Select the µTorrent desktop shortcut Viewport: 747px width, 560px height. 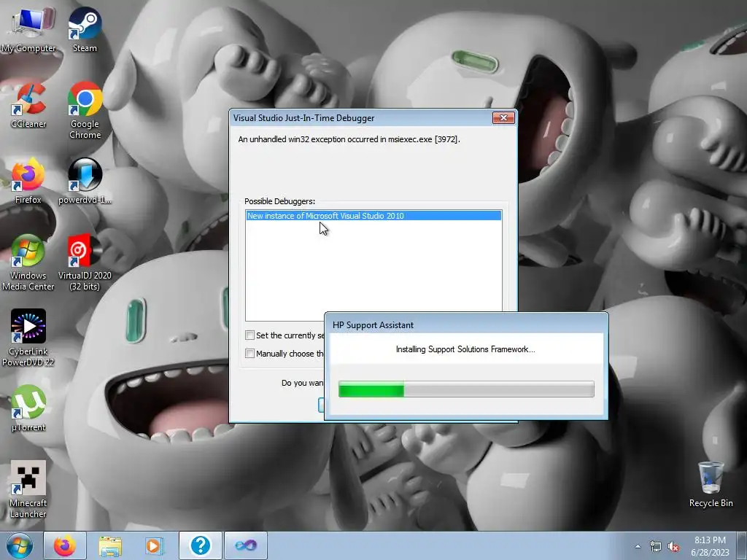tap(28, 408)
